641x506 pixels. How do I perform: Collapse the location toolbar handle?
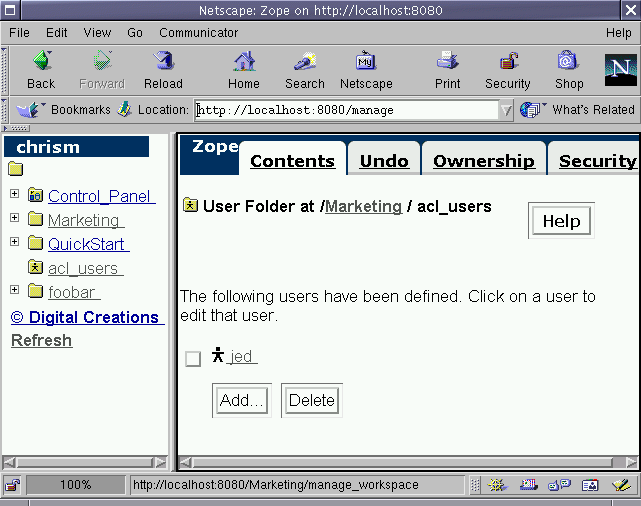pos(4,110)
